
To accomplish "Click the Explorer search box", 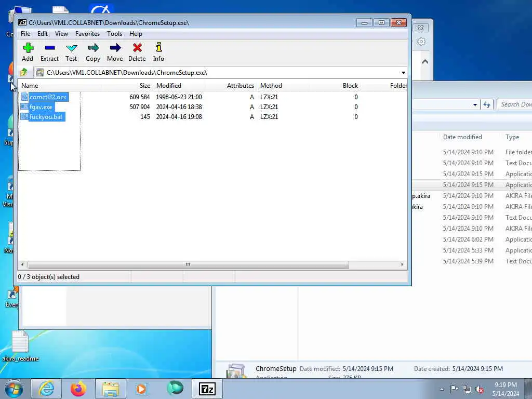I will [514, 104].
